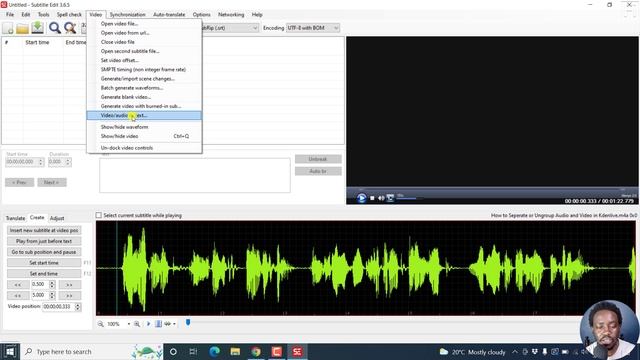Click Set start time button
This screenshot has height=360, width=640.
(44, 263)
